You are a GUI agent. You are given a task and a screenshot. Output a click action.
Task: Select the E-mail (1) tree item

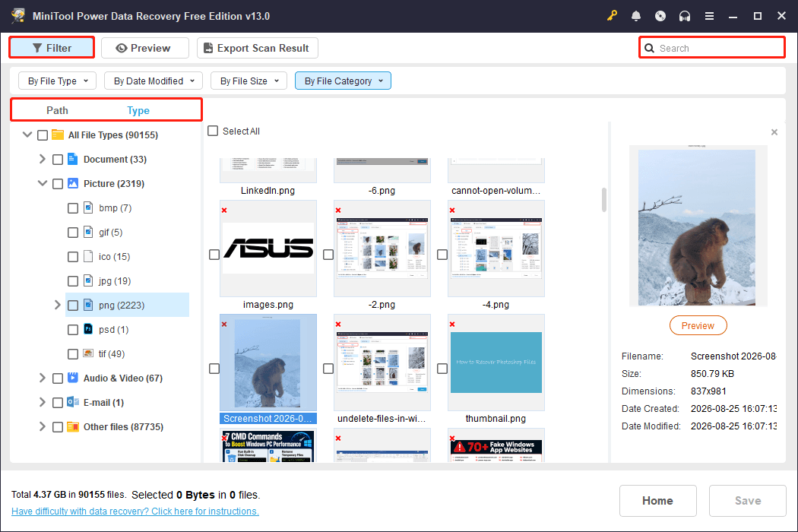click(x=104, y=402)
